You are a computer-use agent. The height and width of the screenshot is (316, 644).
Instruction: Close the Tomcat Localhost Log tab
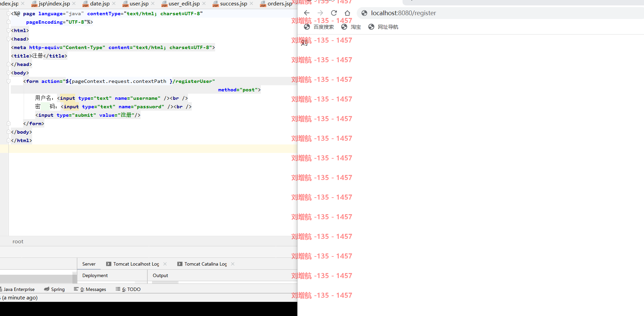165,264
